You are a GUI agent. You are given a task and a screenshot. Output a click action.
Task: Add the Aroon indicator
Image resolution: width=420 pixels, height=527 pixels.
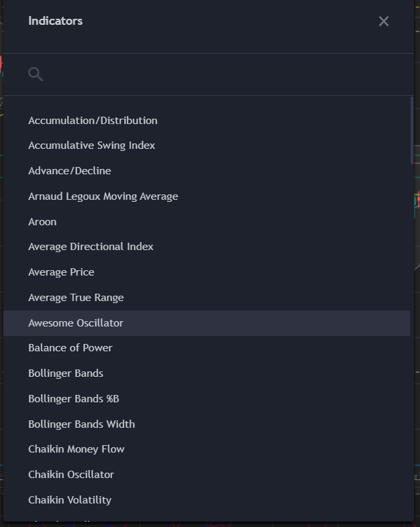(207, 222)
